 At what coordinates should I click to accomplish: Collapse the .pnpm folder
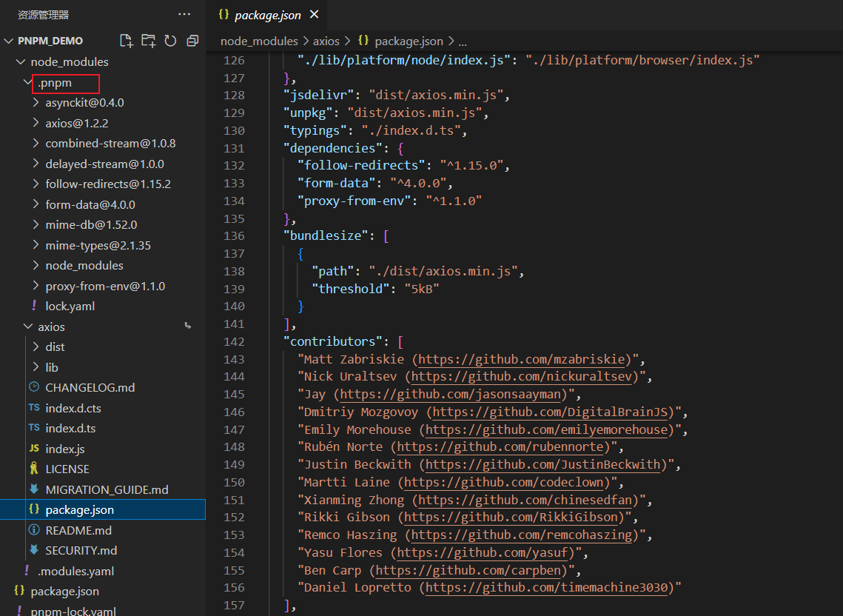tap(28, 82)
